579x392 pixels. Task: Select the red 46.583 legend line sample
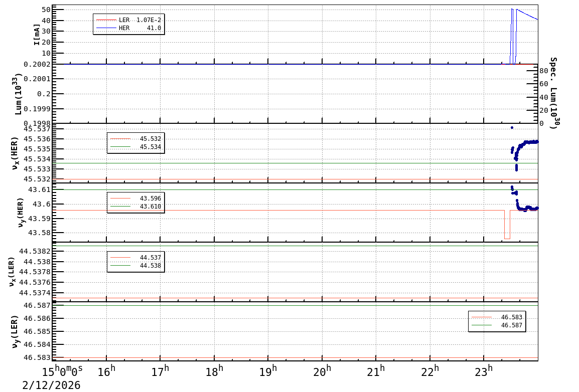click(481, 317)
